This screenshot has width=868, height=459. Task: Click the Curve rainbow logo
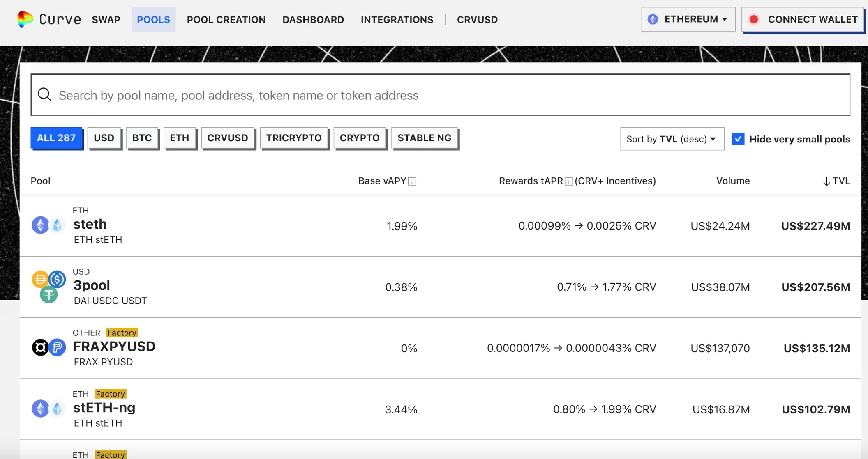[x=25, y=19]
